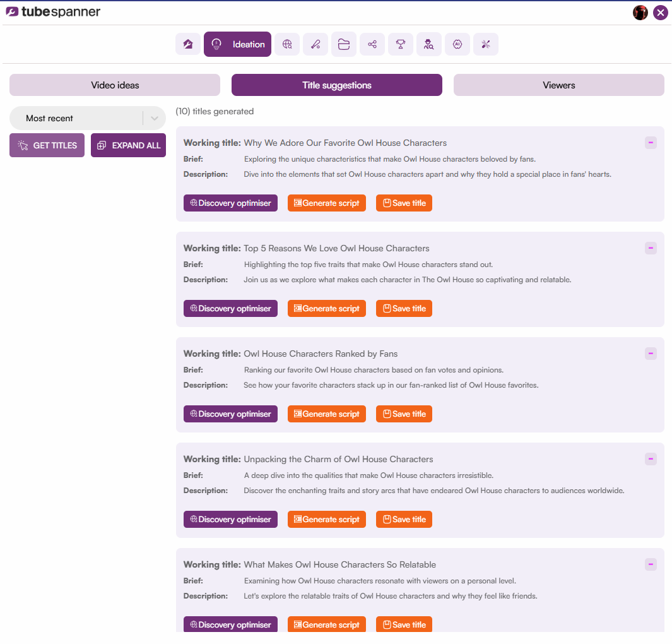
Task: Switch to the Viewers tab
Action: point(559,85)
